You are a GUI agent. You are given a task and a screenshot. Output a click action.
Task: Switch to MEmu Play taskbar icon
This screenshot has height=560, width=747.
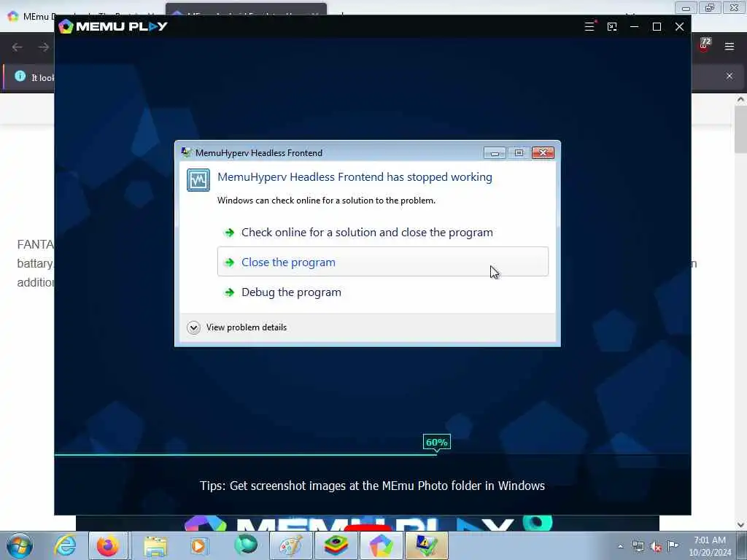381,545
